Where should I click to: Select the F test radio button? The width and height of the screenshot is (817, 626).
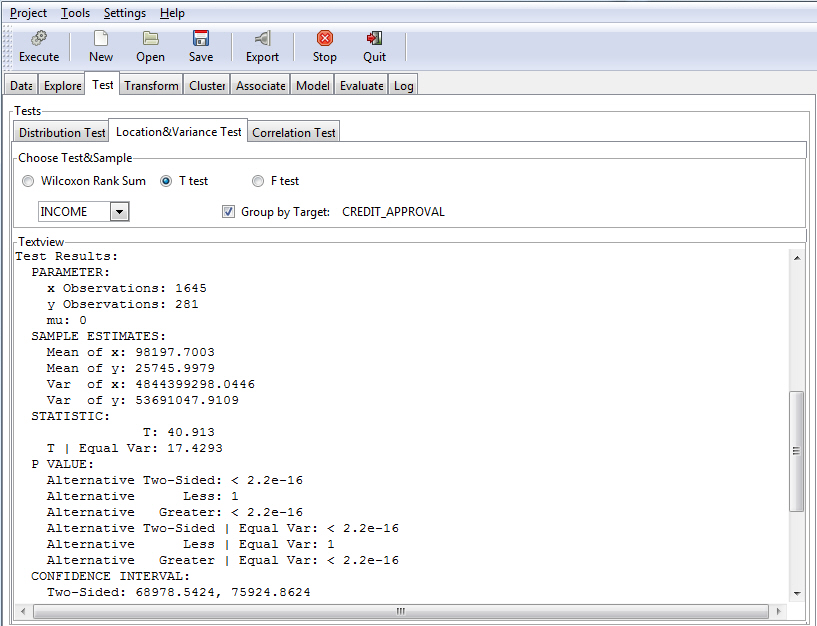(257, 181)
